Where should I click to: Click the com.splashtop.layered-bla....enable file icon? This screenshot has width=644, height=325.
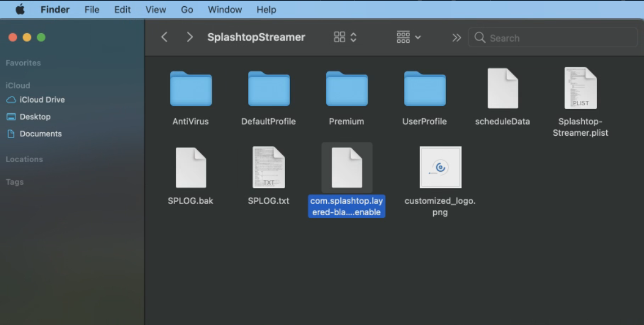pos(347,167)
